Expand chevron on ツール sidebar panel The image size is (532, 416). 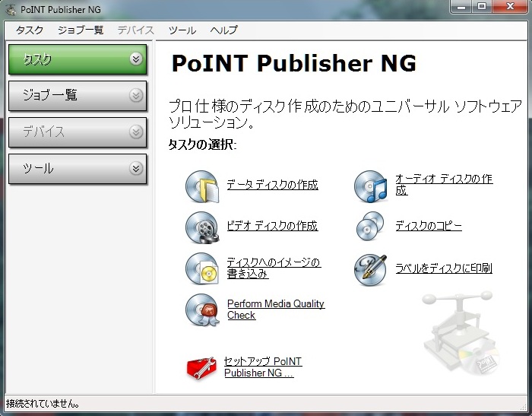[x=136, y=168]
